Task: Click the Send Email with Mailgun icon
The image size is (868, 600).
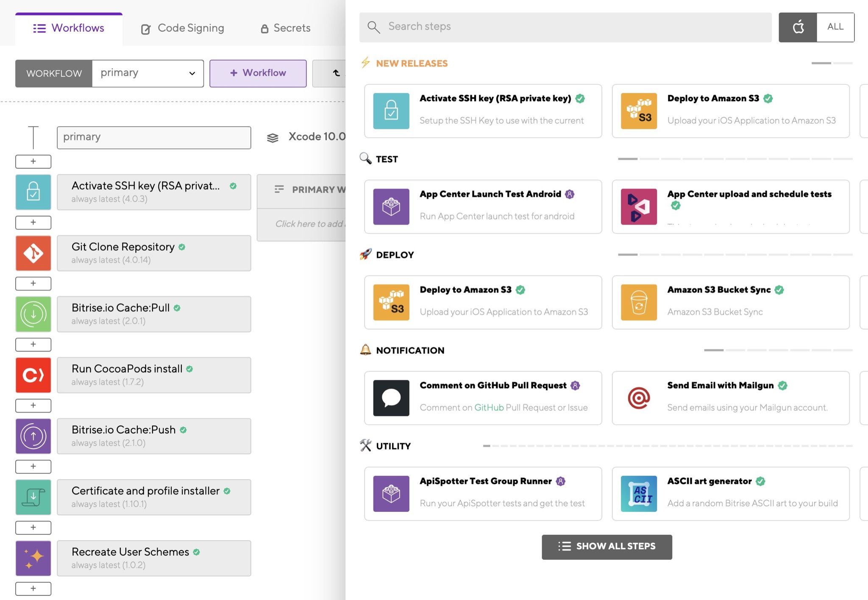Action: tap(639, 398)
